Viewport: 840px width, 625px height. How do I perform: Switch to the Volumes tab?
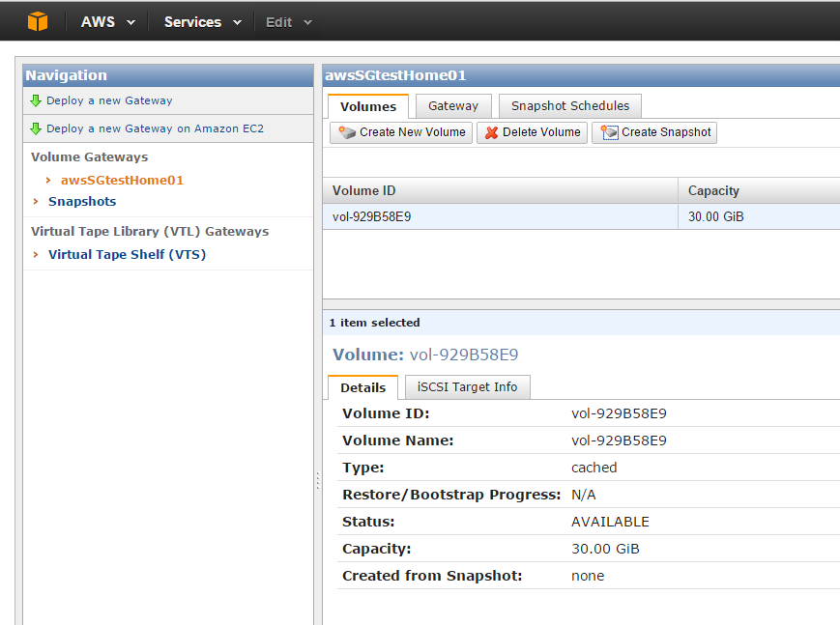pyautogui.click(x=368, y=106)
